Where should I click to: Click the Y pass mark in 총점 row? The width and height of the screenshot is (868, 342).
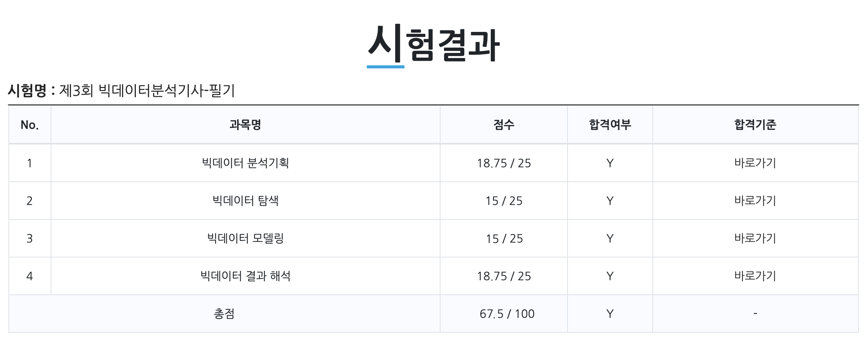click(x=610, y=314)
